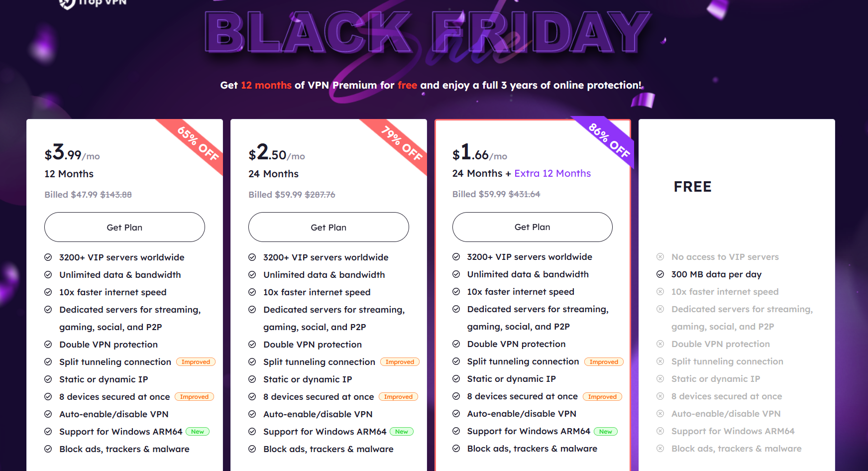The width and height of the screenshot is (868, 471).
Task: Click the New badge in the 12 Months plan
Action: pos(198,432)
